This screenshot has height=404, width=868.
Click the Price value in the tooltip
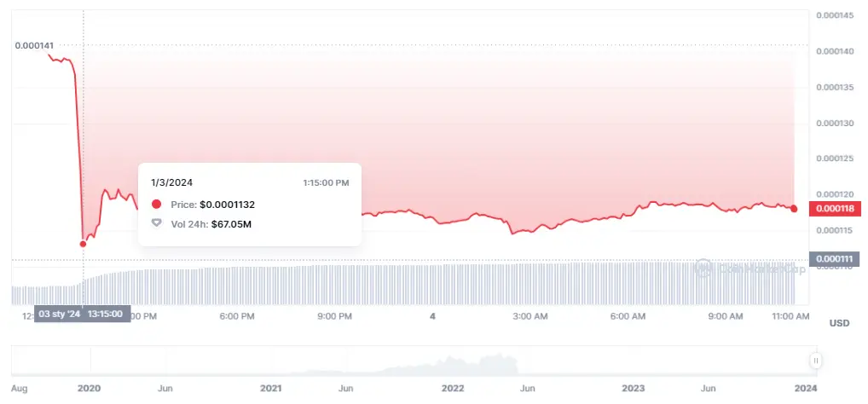(x=226, y=205)
